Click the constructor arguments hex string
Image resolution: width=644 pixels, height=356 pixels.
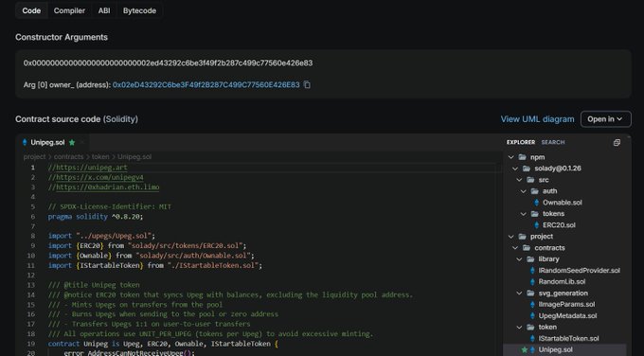click(x=168, y=62)
